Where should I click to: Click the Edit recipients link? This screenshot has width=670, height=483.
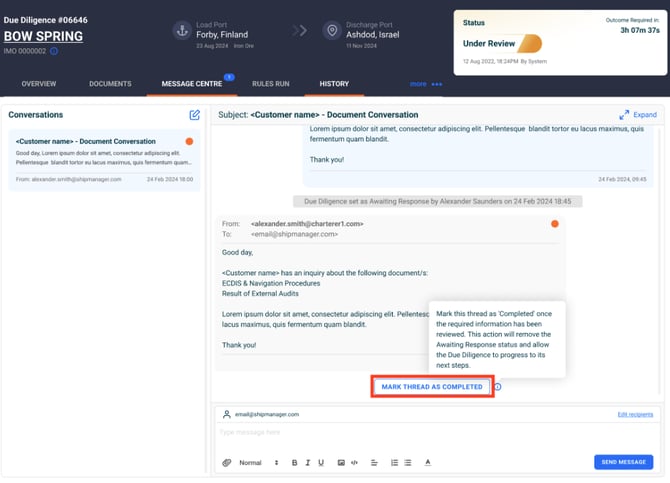pyautogui.click(x=636, y=414)
